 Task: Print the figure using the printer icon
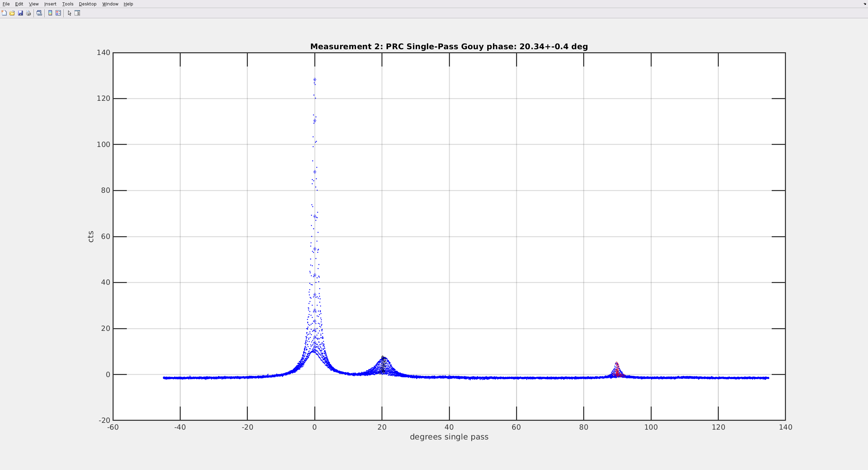(x=28, y=13)
